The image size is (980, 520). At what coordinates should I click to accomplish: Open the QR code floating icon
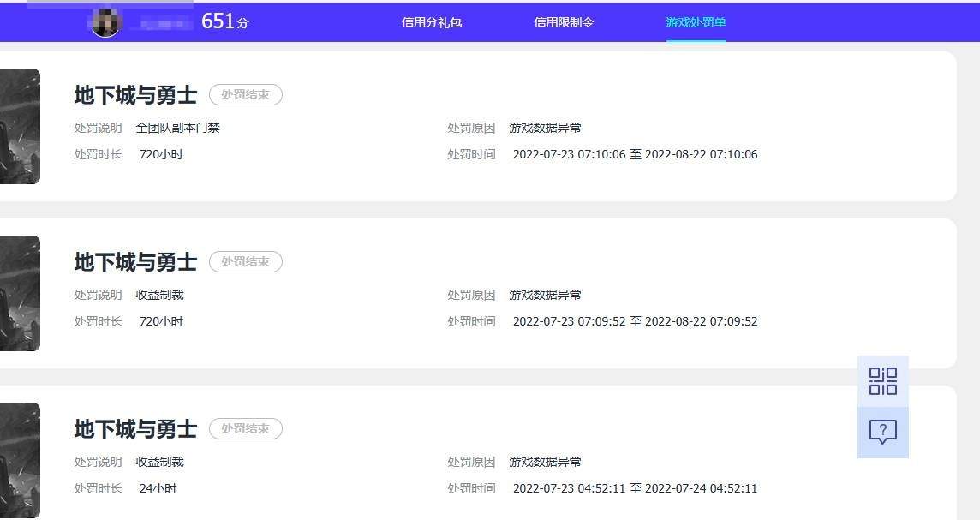pyautogui.click(x=882, y=381)
